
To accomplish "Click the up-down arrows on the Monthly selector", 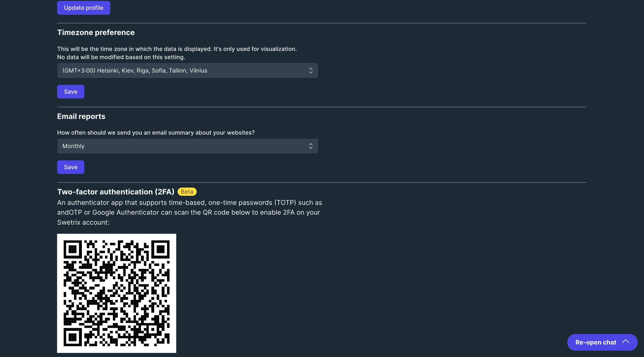I will (x=311, y=146).
